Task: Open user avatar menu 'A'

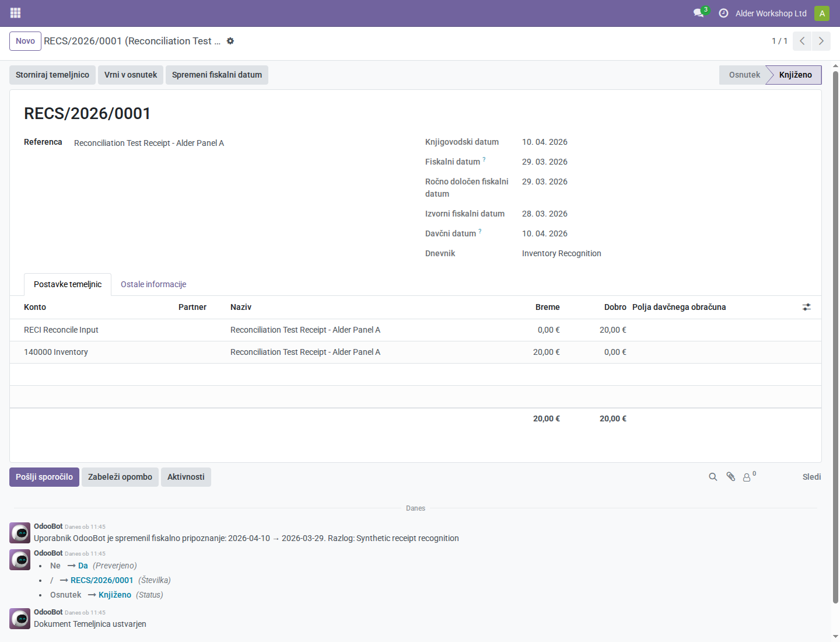Action: tap(822, 13)
